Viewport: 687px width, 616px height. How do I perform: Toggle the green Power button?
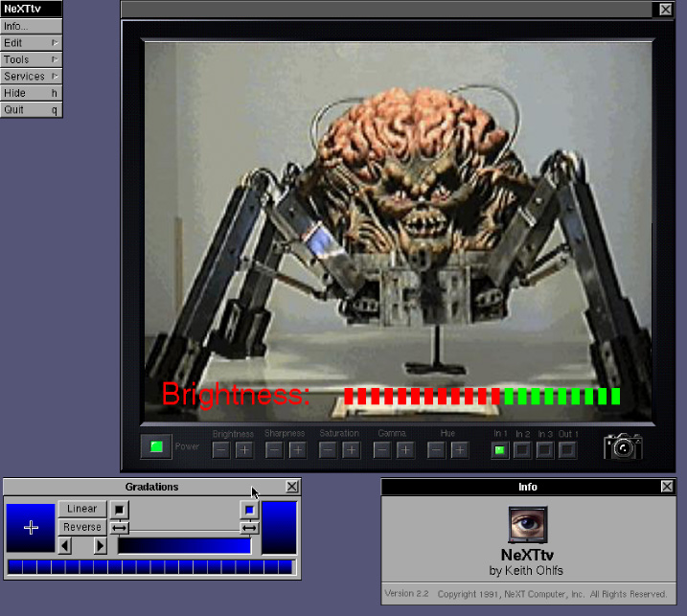pyautogui.click(x=156, y=446)
